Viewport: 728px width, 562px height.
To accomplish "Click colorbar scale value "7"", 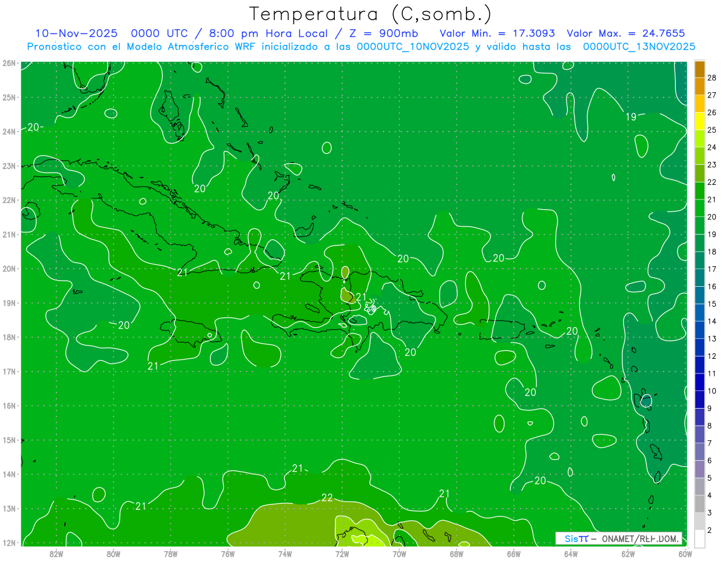I will 710,443.
